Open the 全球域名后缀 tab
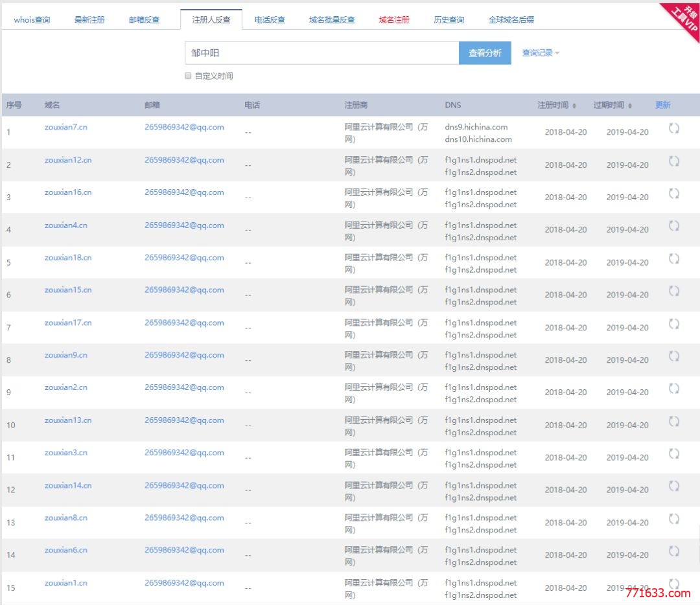 (x=511, y=19)
